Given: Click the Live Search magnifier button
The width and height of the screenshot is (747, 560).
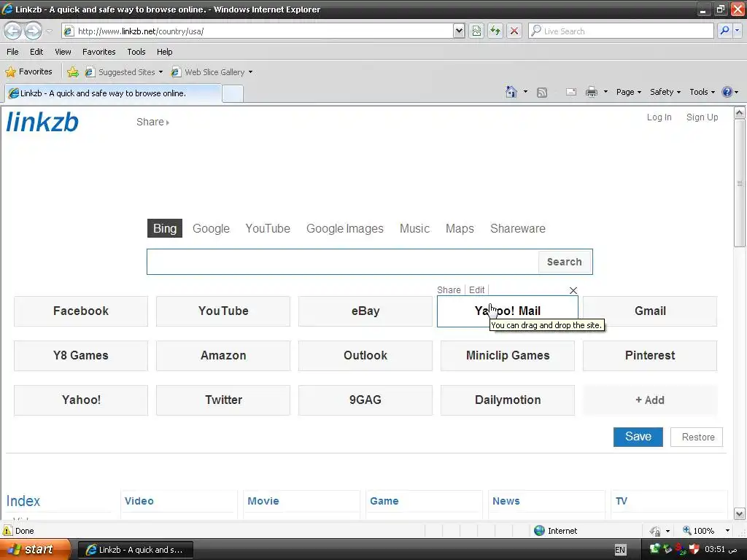Looking at the screenshot, I should click(x=724, y=31).
